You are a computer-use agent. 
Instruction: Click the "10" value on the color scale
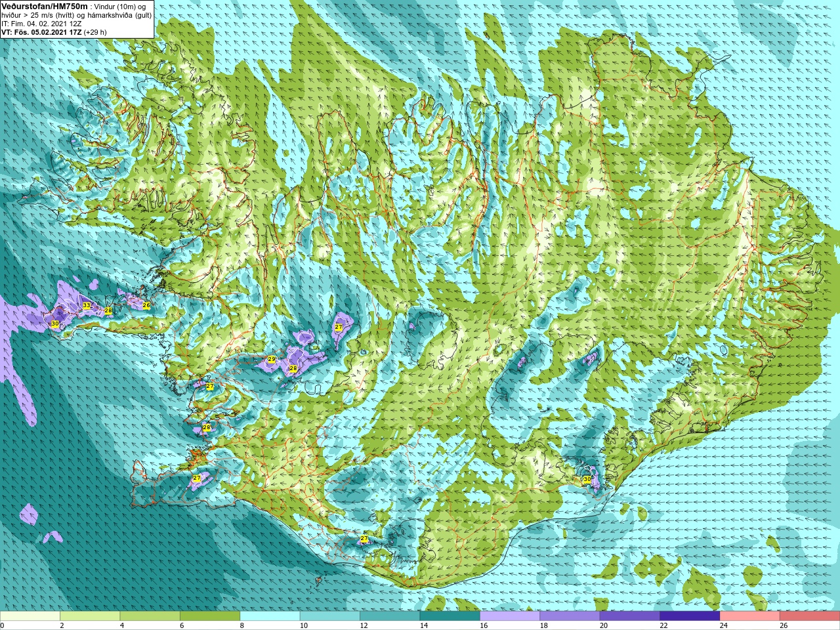click(x=303, y=625)
